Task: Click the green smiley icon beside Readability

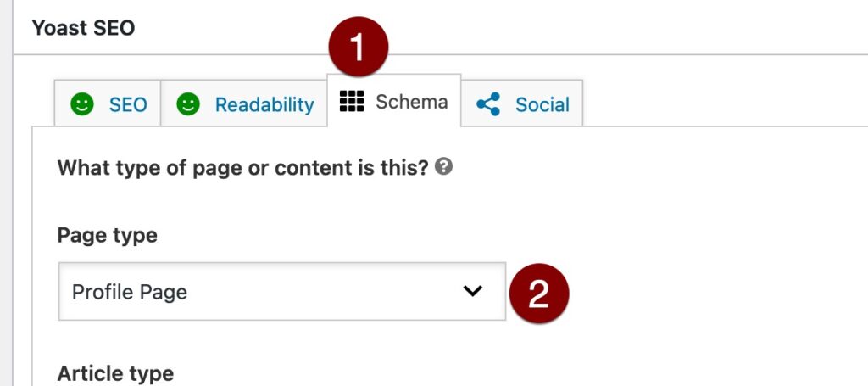Action: point(187,104)
